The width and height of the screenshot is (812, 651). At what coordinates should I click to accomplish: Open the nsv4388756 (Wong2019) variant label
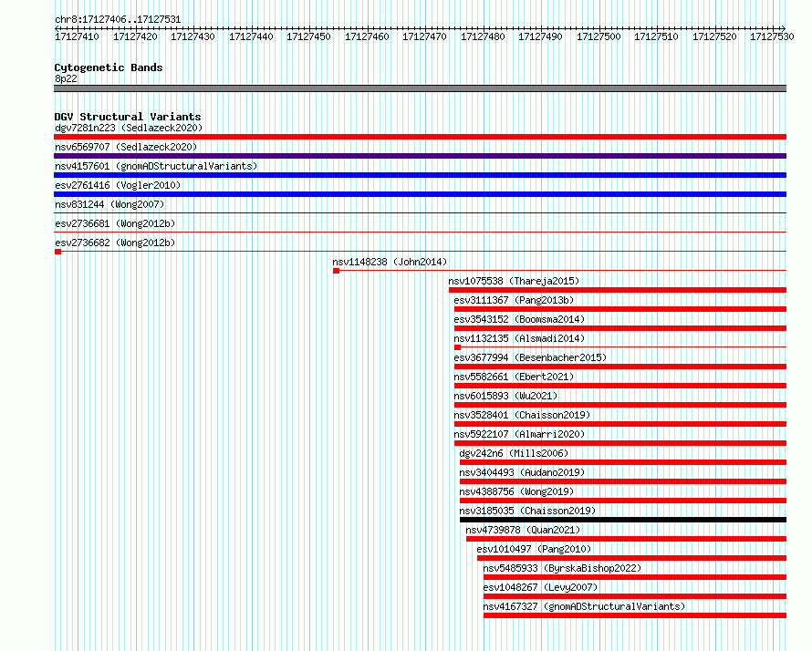pos(516,491)
